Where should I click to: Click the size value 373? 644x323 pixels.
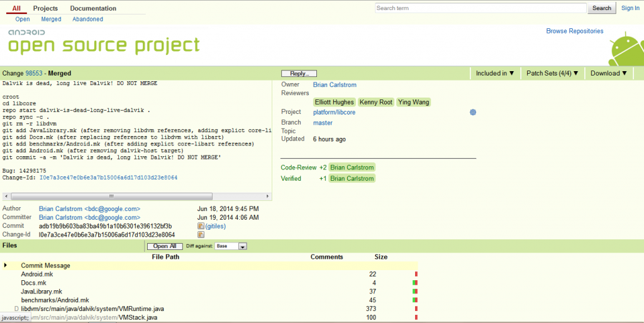coord(371,309)
